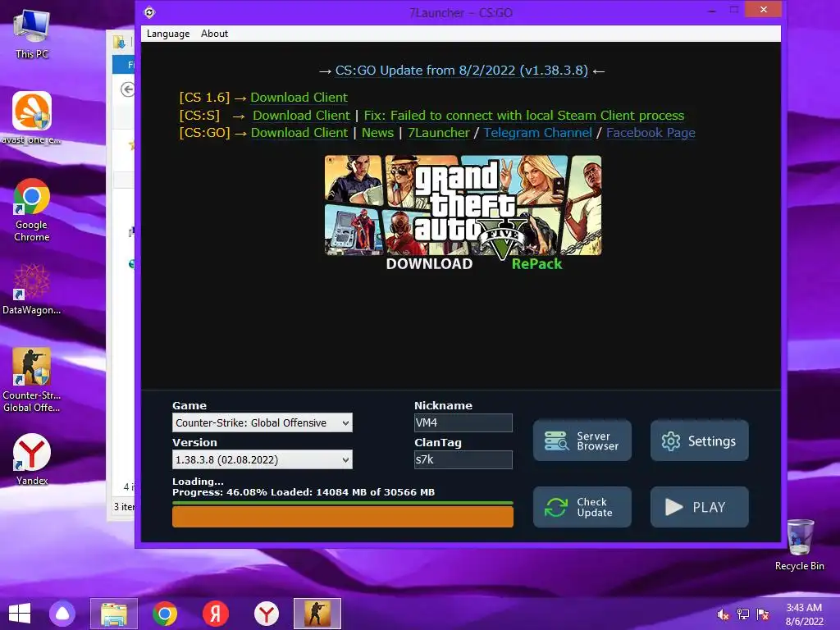Click the orange download progress bar
This screenshot has height=630, width=840.
[x=343, y=517]
